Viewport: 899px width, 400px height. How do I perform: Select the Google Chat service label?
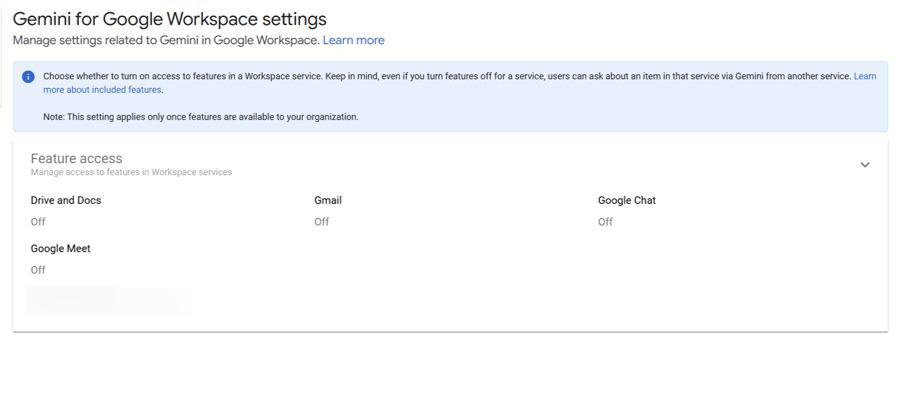tap(627, 200)
